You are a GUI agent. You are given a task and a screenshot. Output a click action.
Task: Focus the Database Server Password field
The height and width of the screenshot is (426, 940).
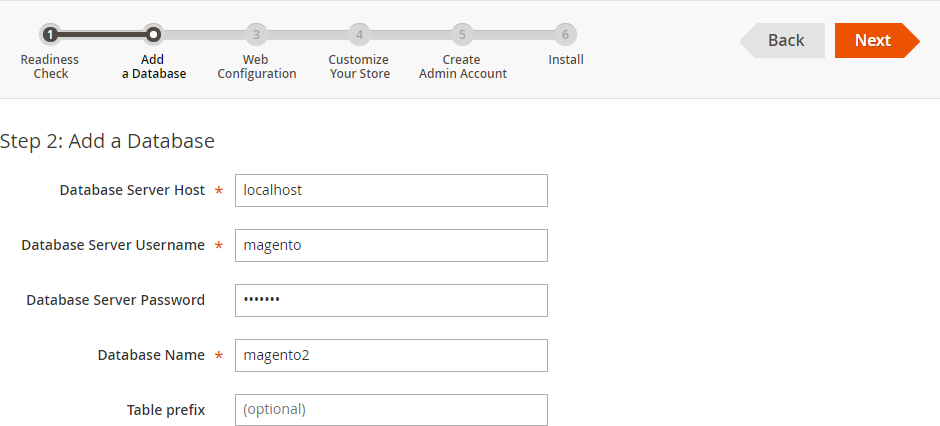(391, 300)
